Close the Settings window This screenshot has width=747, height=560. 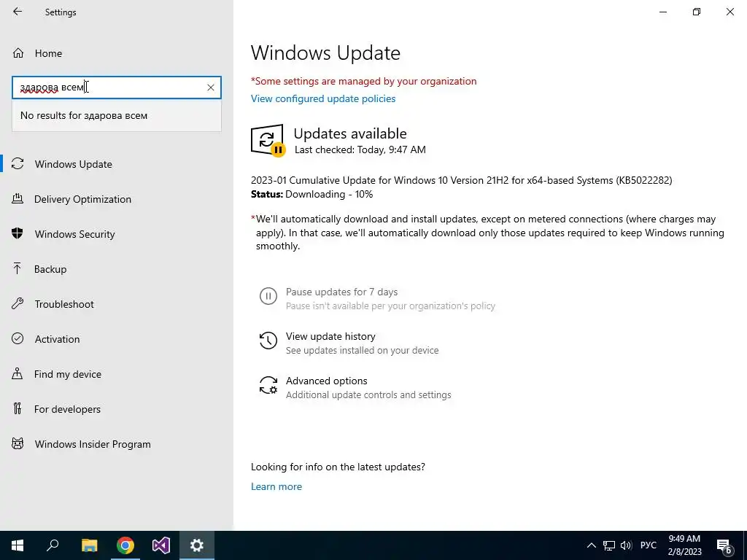[729, 12]
